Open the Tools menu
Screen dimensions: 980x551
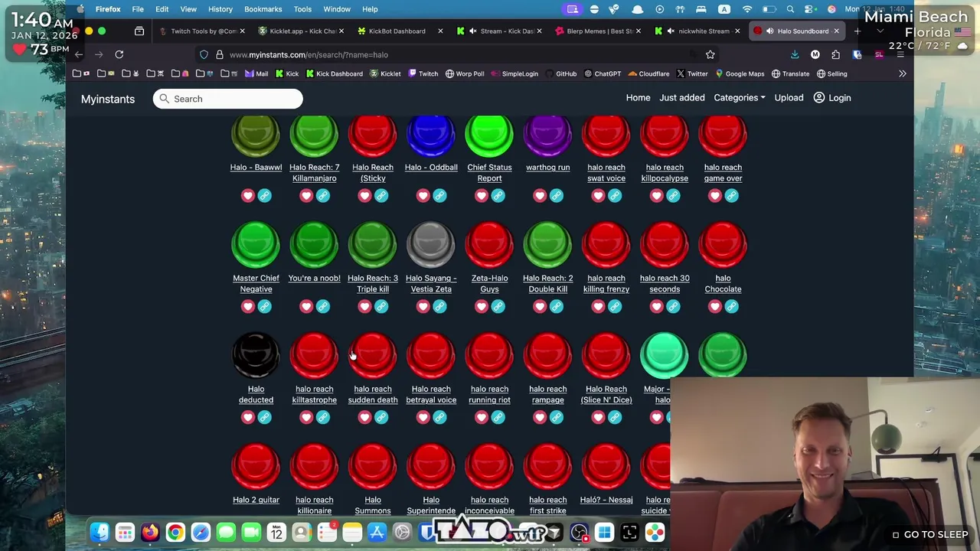coord(302,9)
